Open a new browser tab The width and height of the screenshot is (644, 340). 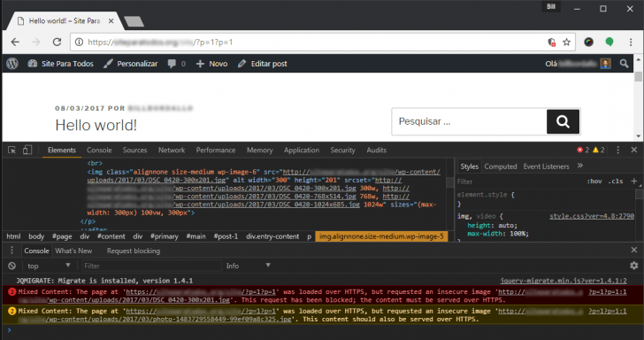click(x=134, y=21)
